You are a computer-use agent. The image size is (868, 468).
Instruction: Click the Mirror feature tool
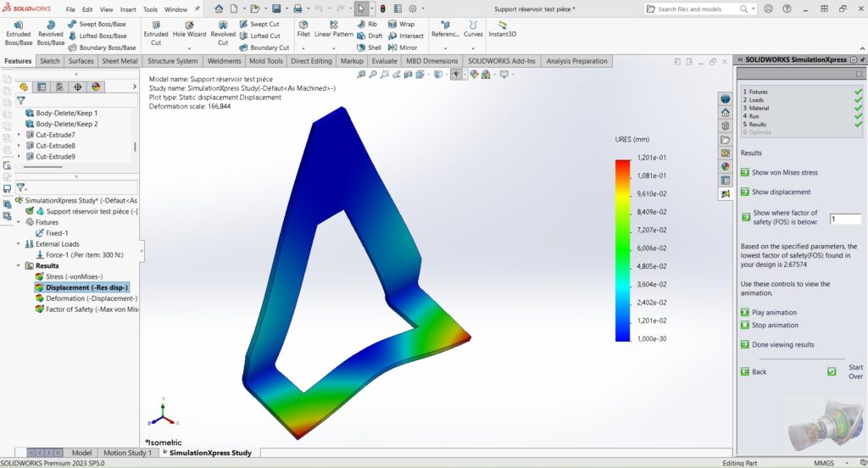coord(403,47)
